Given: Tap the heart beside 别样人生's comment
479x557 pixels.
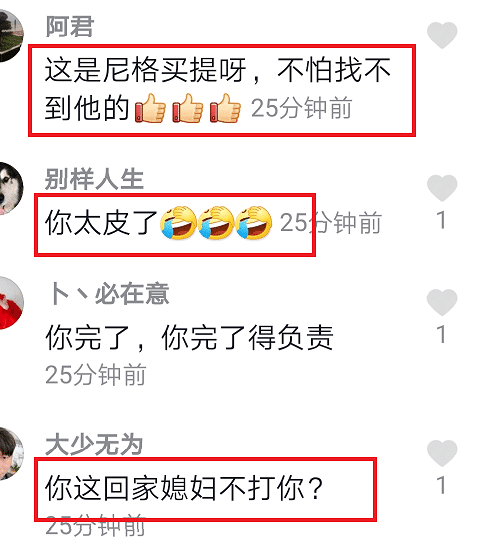Looking at the screenshot, I should (x=442, y=188).
